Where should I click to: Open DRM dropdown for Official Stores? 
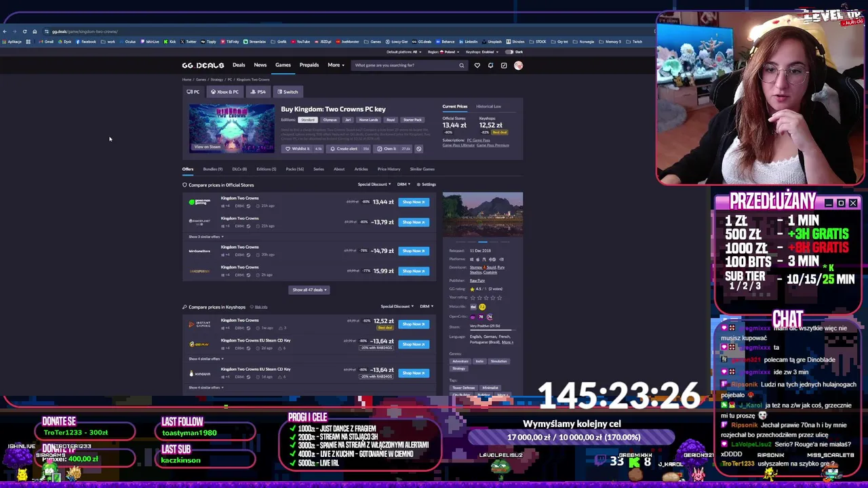pos(403,184)
